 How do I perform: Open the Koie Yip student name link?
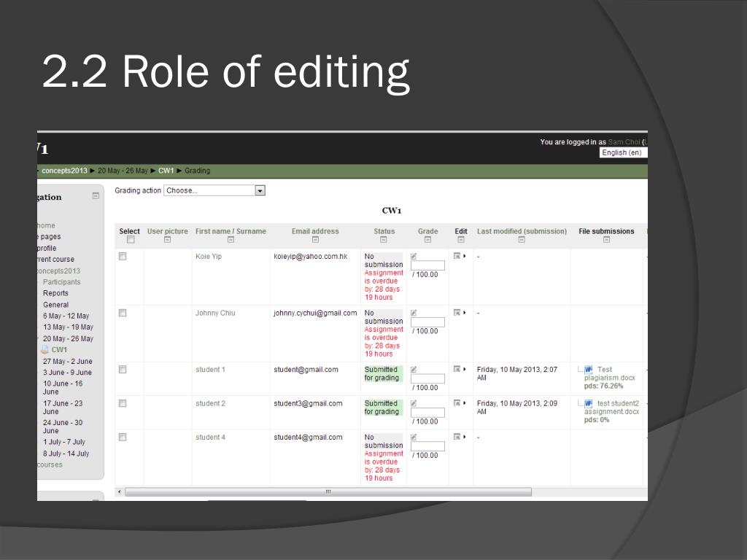click(209, 256)
